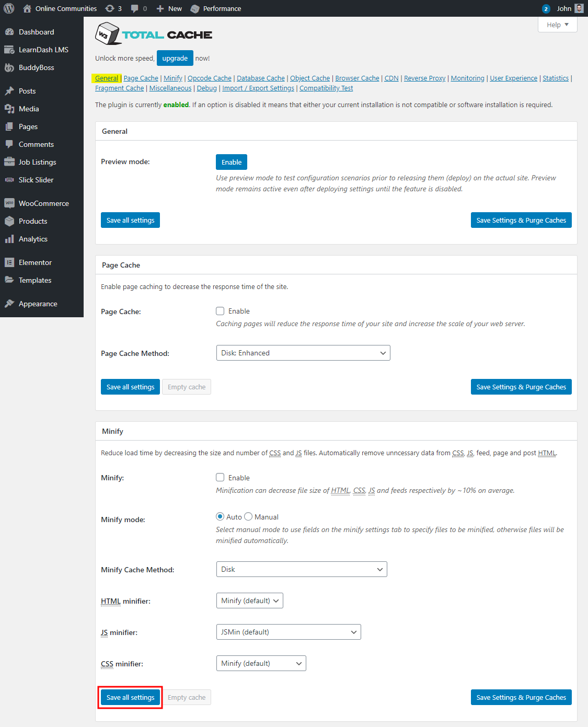
Task: Expand the Help panel tab
Action: (557, 25)
